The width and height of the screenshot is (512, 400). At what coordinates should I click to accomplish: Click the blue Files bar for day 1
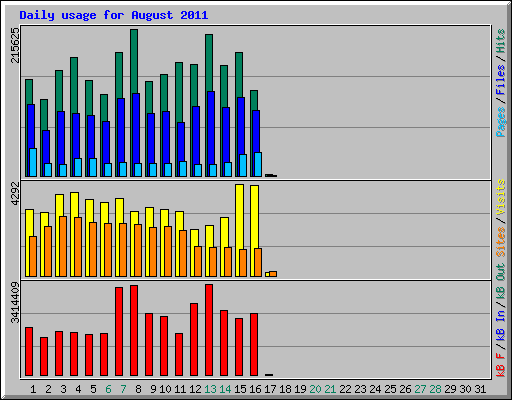pos(31,126)
